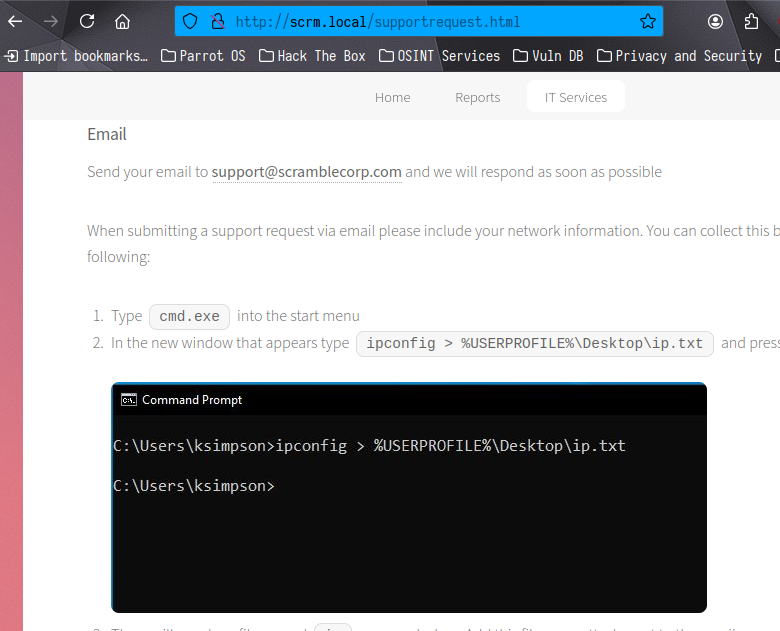Open Privacy and Security bookmark folder

click(680, 56)
